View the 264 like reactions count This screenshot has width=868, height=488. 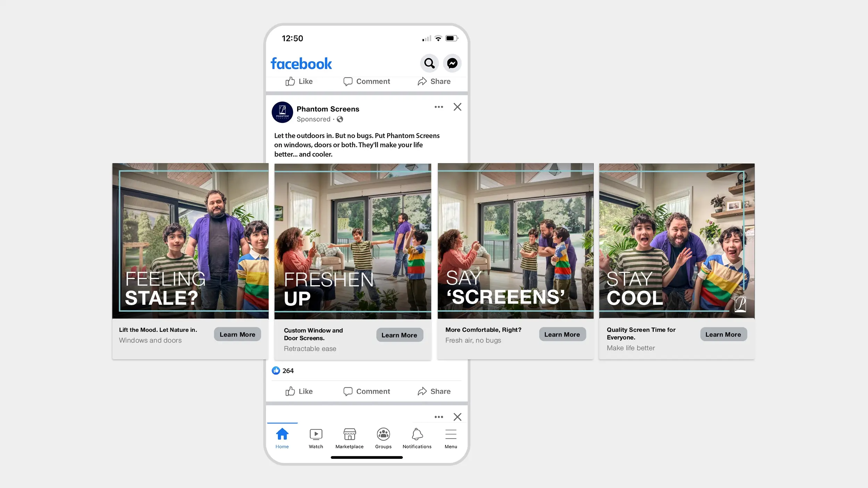(283, 371)
